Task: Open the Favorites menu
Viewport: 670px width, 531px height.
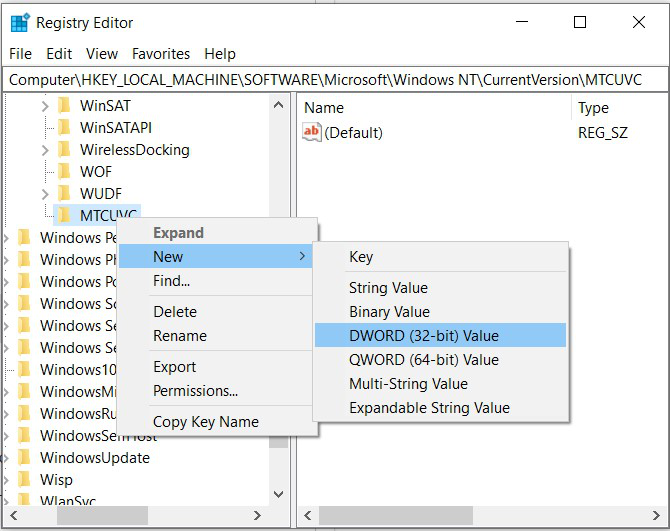Action: point(161,54)
